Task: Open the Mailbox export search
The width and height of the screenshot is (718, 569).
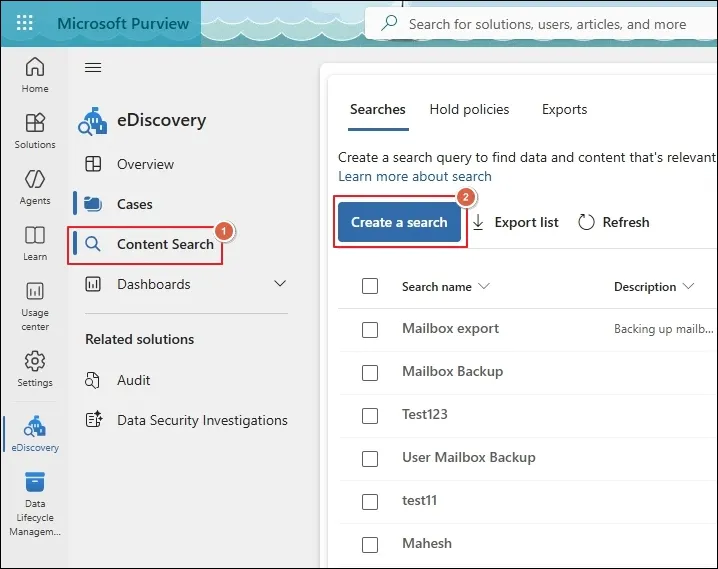Action: 451,328
